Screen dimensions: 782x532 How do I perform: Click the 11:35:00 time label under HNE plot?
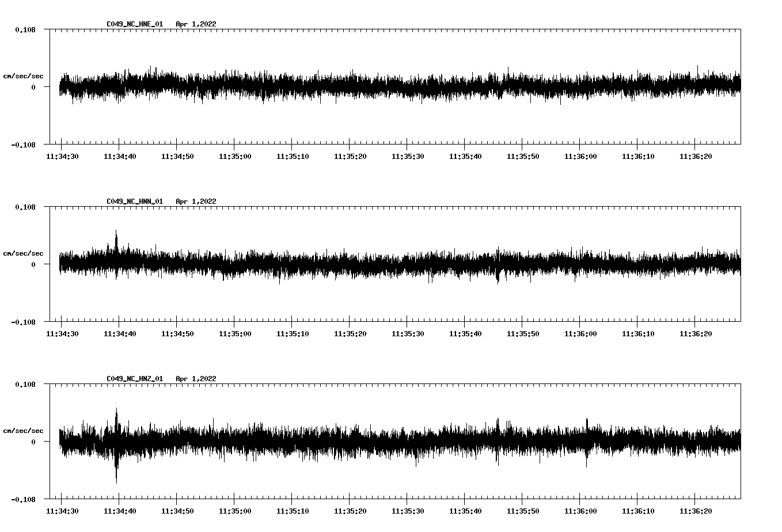[235, 157]
